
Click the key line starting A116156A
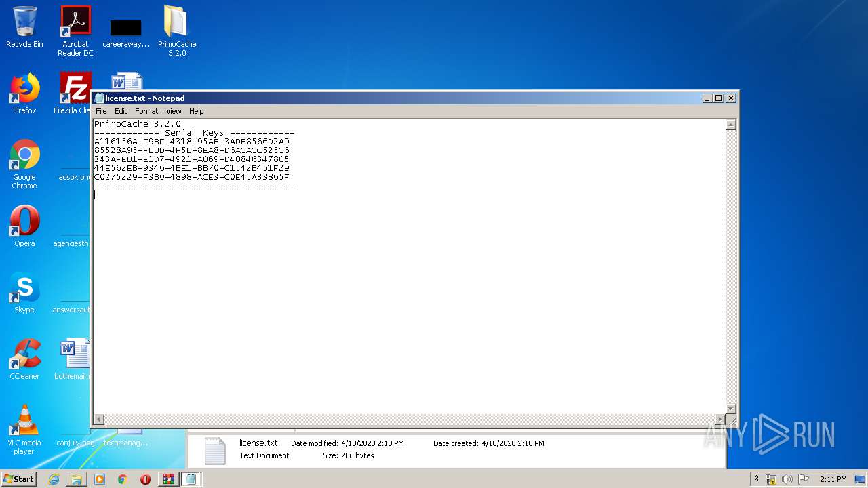[x=192, y=142]
